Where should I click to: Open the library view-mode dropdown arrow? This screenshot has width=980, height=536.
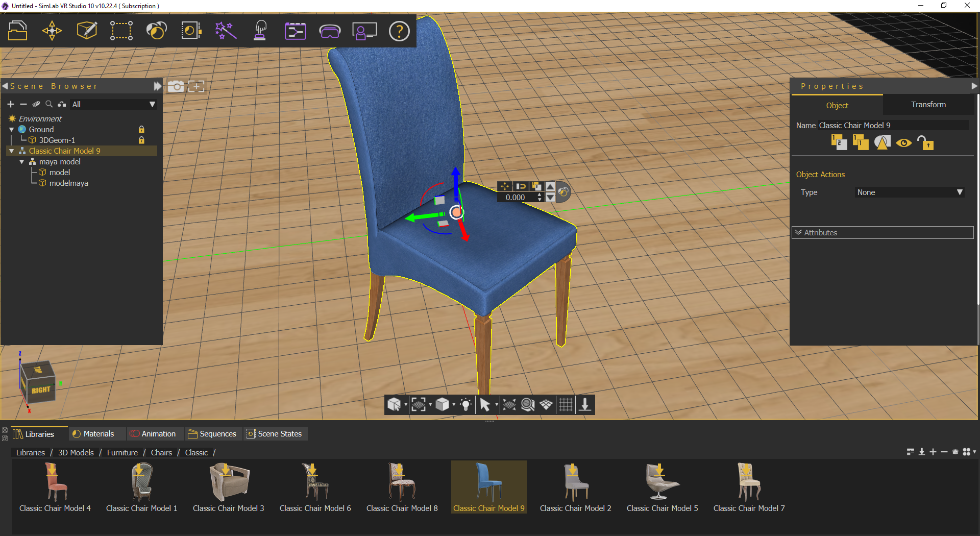pyautogui.click(x=974, y=452)
